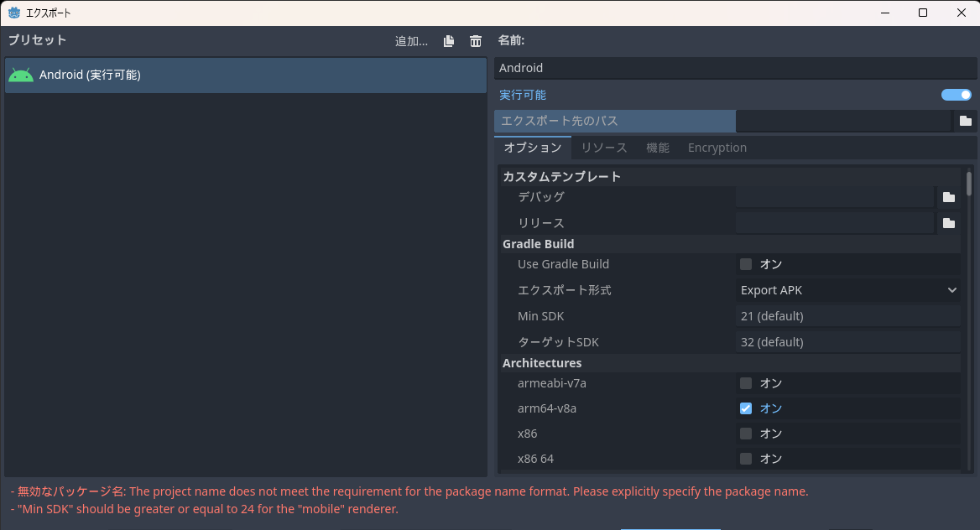Click the Min SDK field showing 21 (default)
Image resolution: width=980 pixels, height=530 pixels.
848,316
